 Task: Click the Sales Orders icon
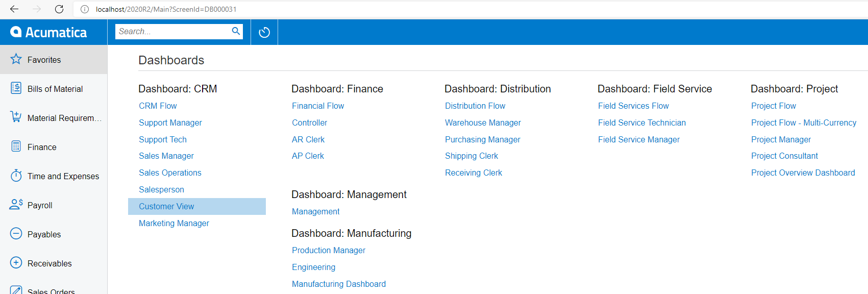(x=16, y=290)
